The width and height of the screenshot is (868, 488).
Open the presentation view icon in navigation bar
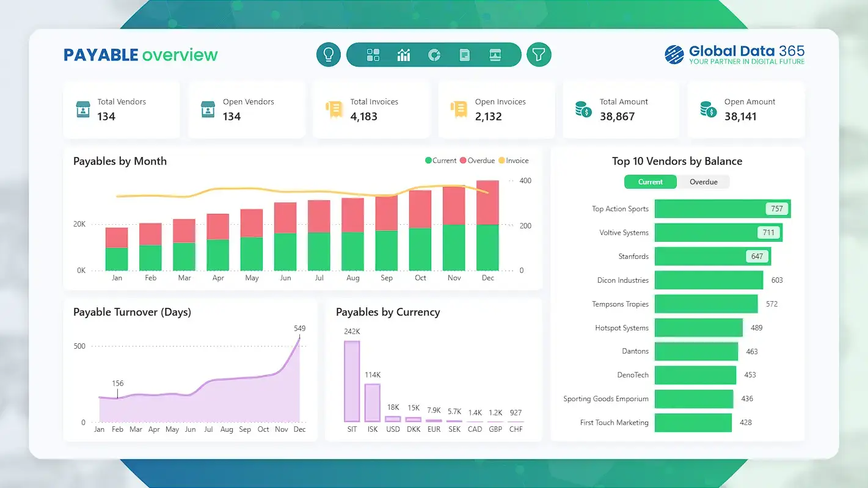pyautogui.click(x=495, y=54)
